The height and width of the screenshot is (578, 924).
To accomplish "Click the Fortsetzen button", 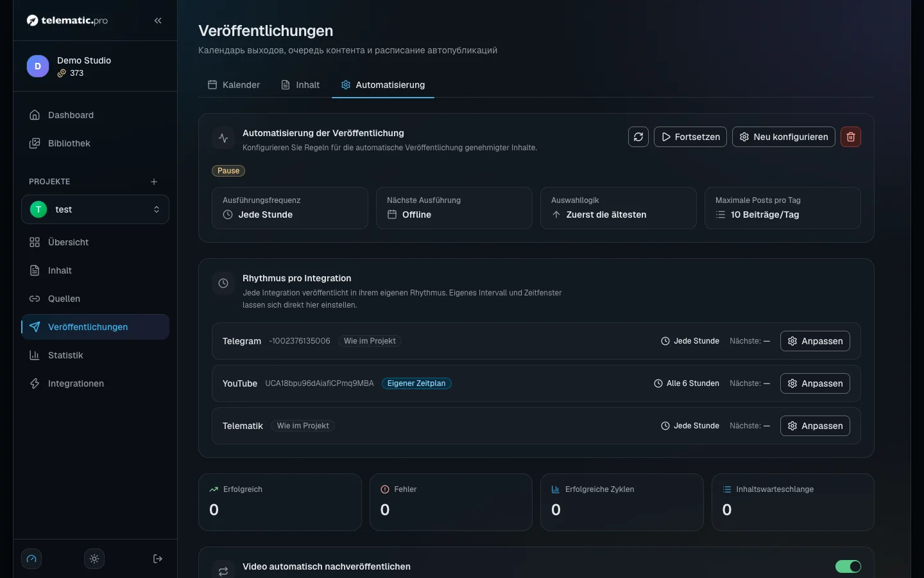I will (x=690, y=137).
